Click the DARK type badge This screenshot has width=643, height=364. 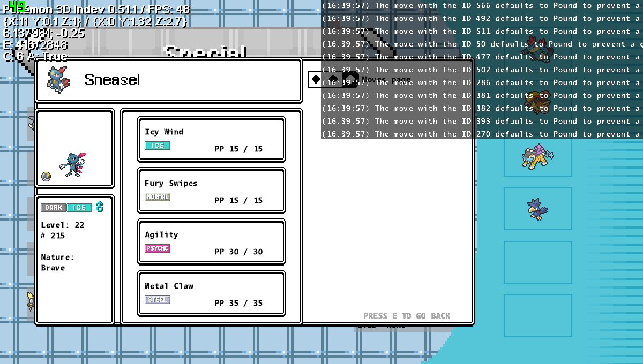(x=54, y=208)
